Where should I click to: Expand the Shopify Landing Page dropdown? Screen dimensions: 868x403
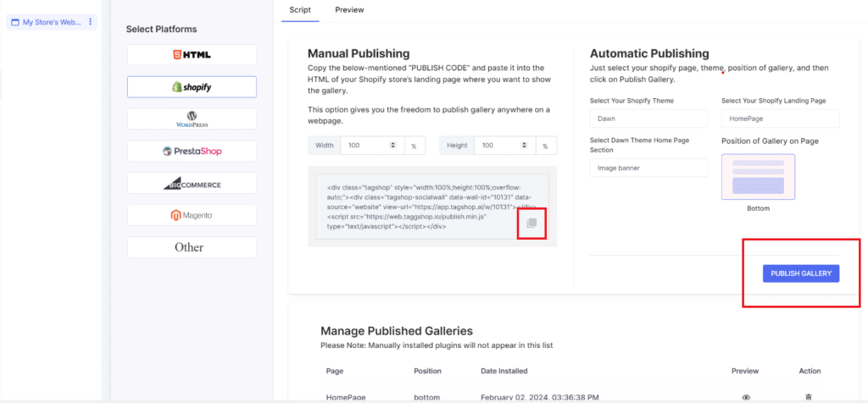(780, 119)
